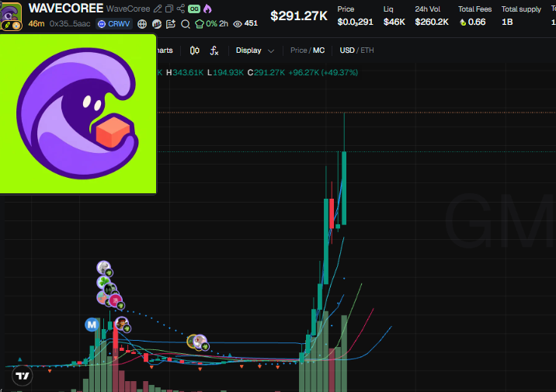Click the green OG badge
Image resolution: width=556 pixels, height=392 pixels.
pyautogui.click(x=194, y=9)
